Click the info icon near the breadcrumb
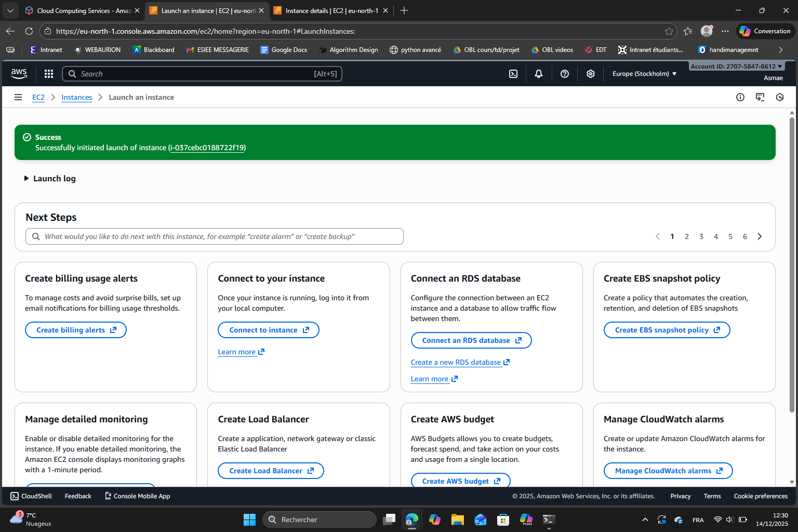 click(x=740, y=97)
